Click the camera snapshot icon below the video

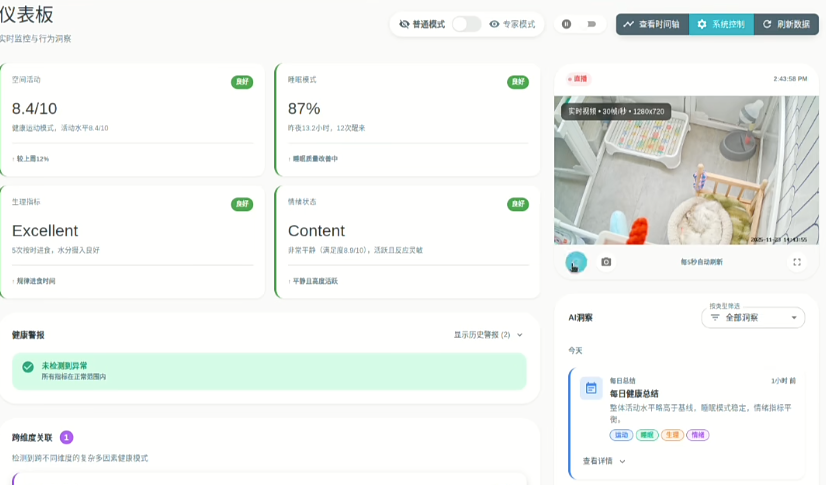[606, 262]
